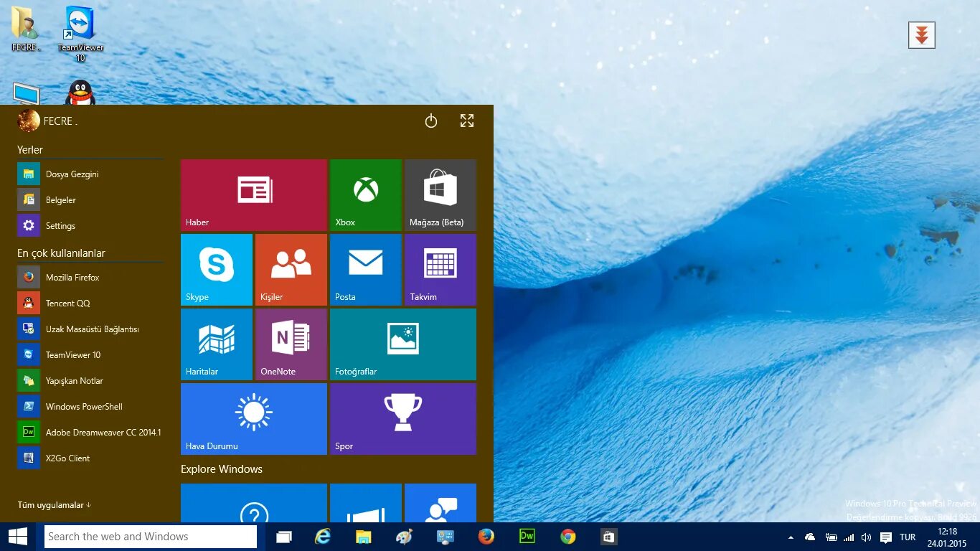Open the Posta mail tile
The width and height of the screenshot is (980, 551).
point(366,270)
